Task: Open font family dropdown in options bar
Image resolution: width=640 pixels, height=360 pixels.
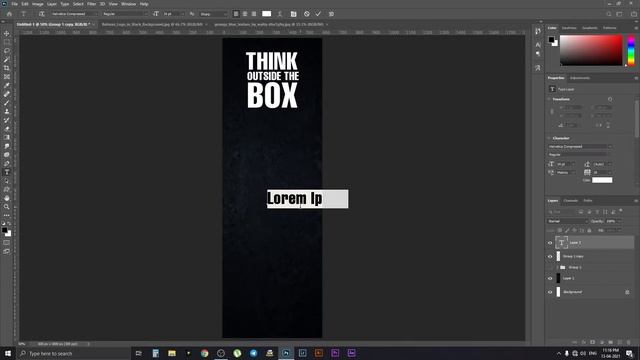Action: point(74,14)
